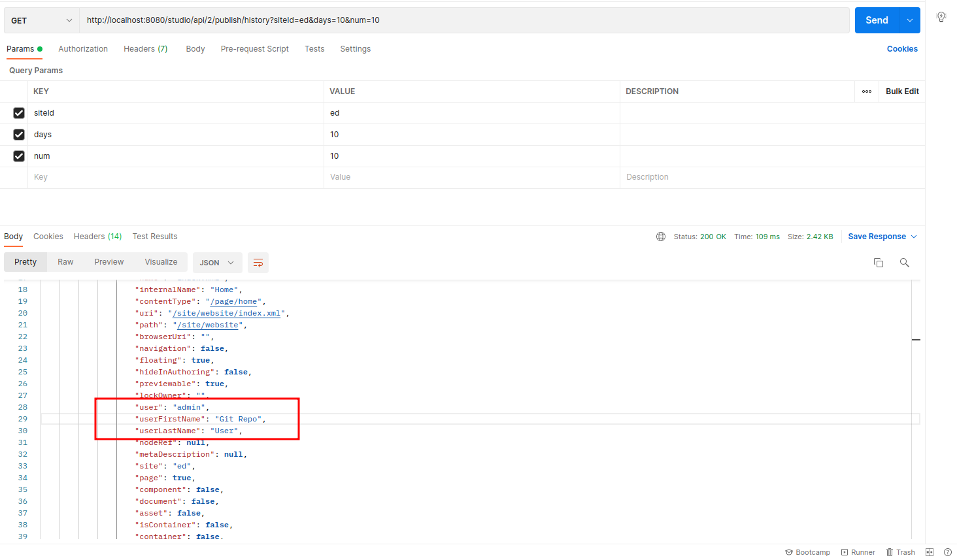Switch to the Headers (7) request tab
The width and height of the screenshot is (957, 560).
pos(145,48)
